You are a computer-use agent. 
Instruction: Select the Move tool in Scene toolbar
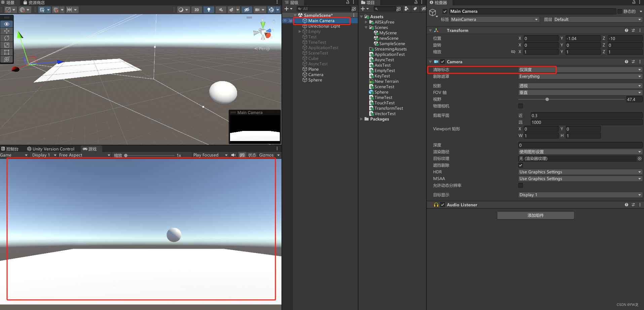[7, 31]
